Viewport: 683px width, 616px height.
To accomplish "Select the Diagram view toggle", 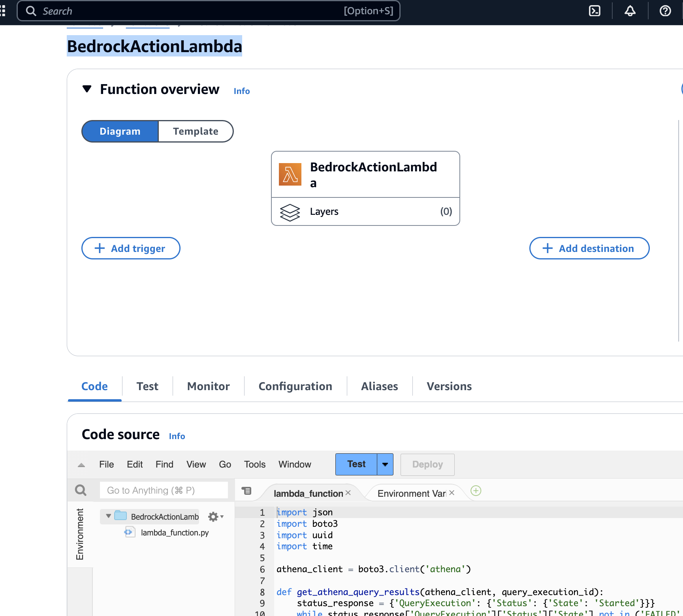I will 120,131.
